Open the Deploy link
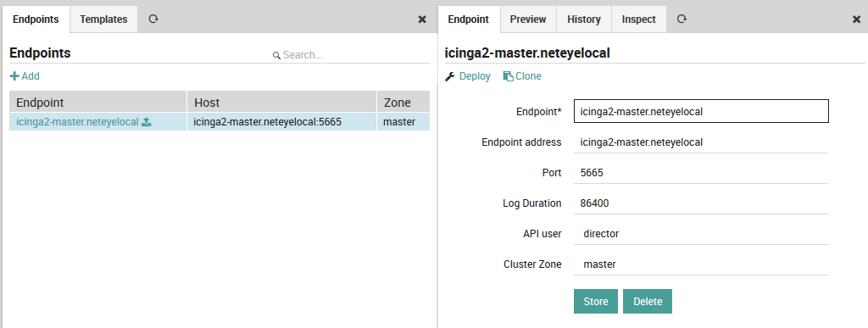This screenshot has width=868, height=328. coord(475,76)
